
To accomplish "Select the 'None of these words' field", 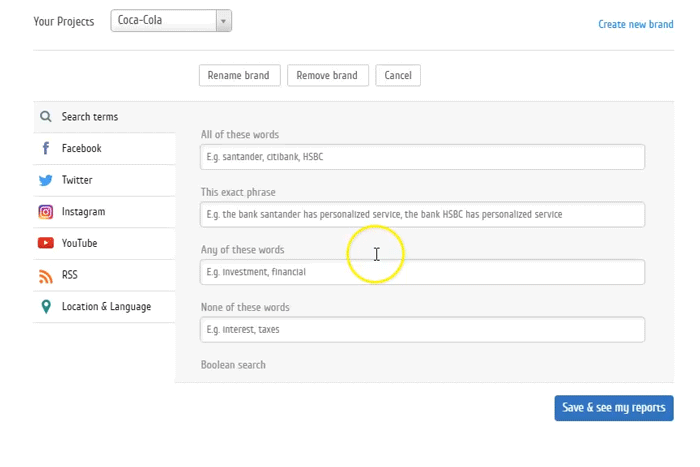I will (x=422, y=329).
